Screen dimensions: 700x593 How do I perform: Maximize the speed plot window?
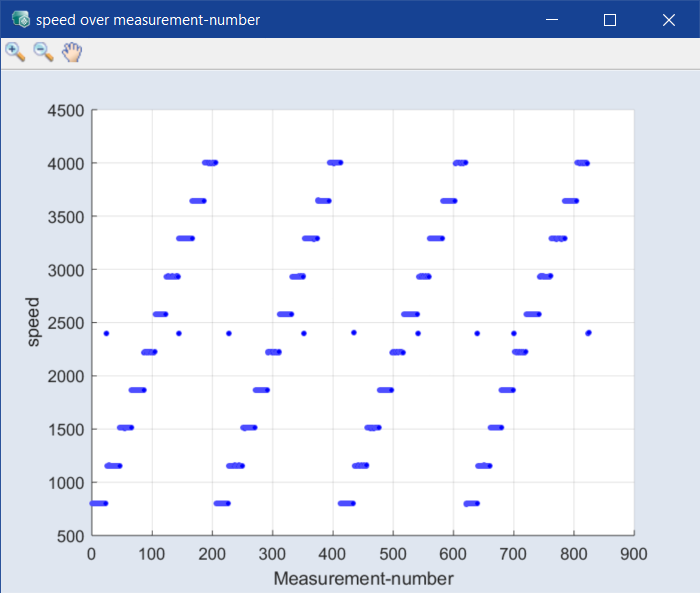(x=610, y=19)
